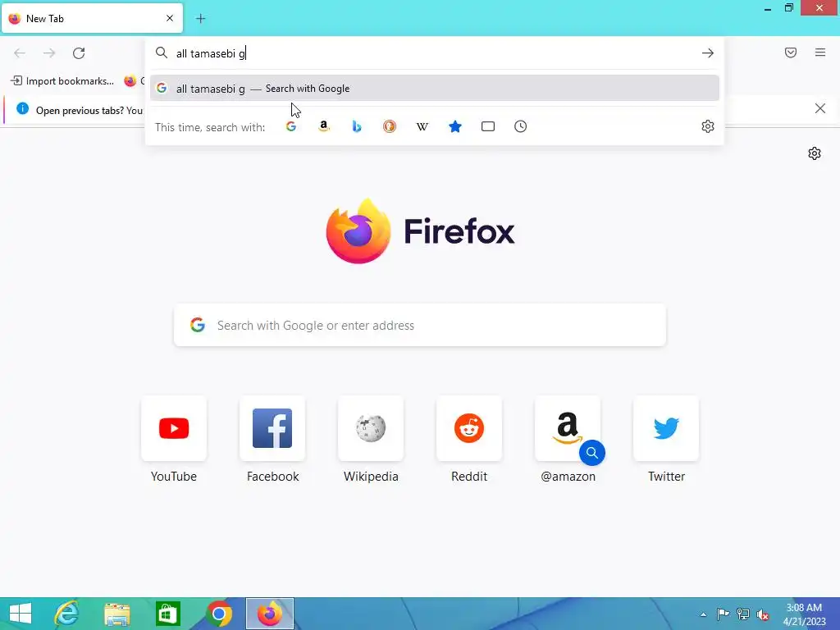
Task: Open a new tab with plus button
Action: pyautogui.click(x=200, y=19)
